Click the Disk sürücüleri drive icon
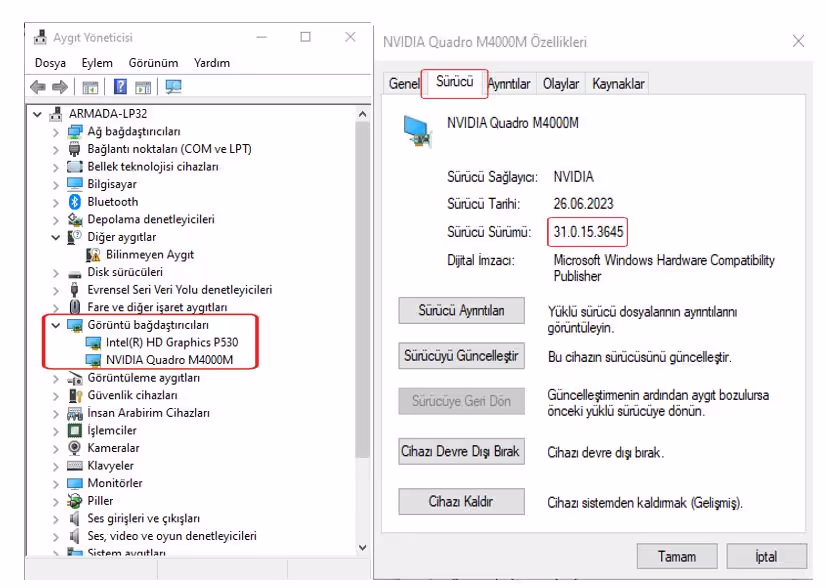The height and width of the screenshot is (588, 826). pos(75,274)
